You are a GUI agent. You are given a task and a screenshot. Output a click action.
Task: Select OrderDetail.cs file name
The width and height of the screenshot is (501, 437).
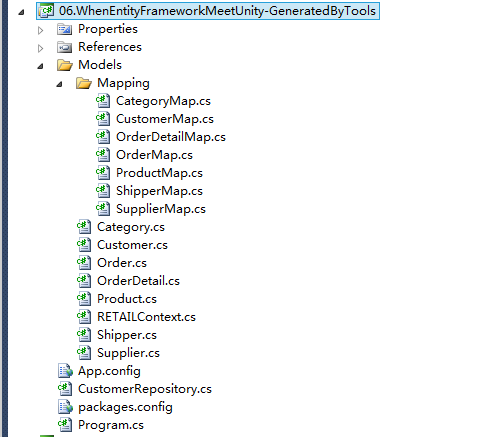point(138,281)
